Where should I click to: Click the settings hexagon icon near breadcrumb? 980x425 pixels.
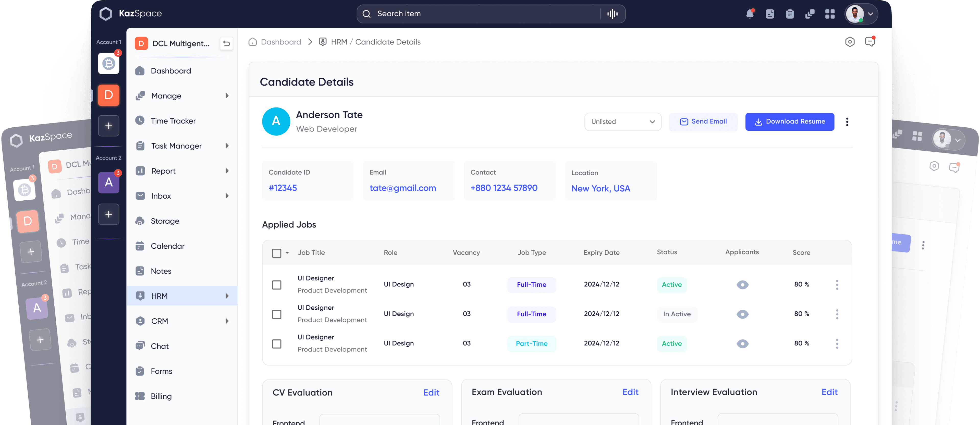850,42
